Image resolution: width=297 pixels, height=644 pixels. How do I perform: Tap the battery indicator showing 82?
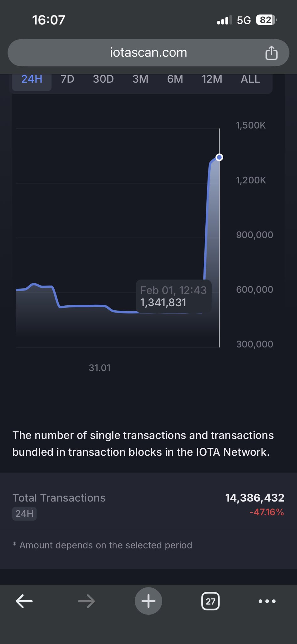pyautogui.click(x=266, y=20)
